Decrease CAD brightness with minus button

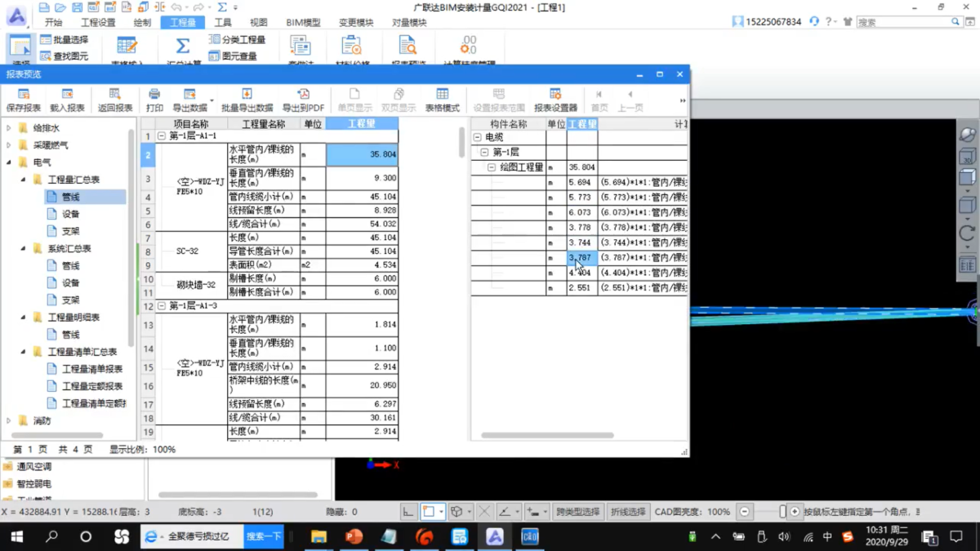745,512
